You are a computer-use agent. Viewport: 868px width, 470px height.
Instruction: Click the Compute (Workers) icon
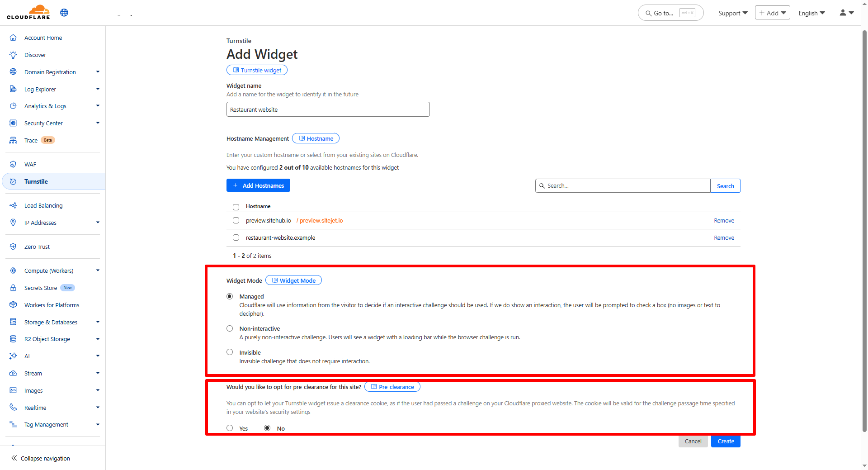[x=13, y=271]
